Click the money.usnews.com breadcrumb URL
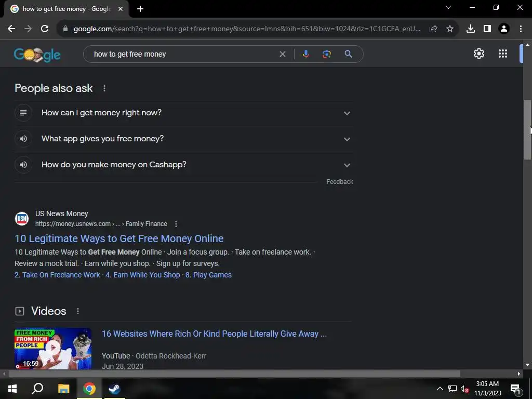 (101, 224)
